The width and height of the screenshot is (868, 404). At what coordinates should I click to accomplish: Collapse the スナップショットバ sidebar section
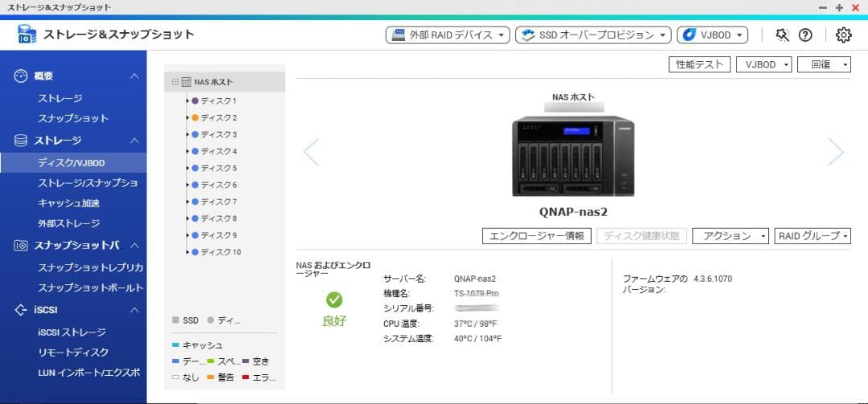(x=134, y=245)
